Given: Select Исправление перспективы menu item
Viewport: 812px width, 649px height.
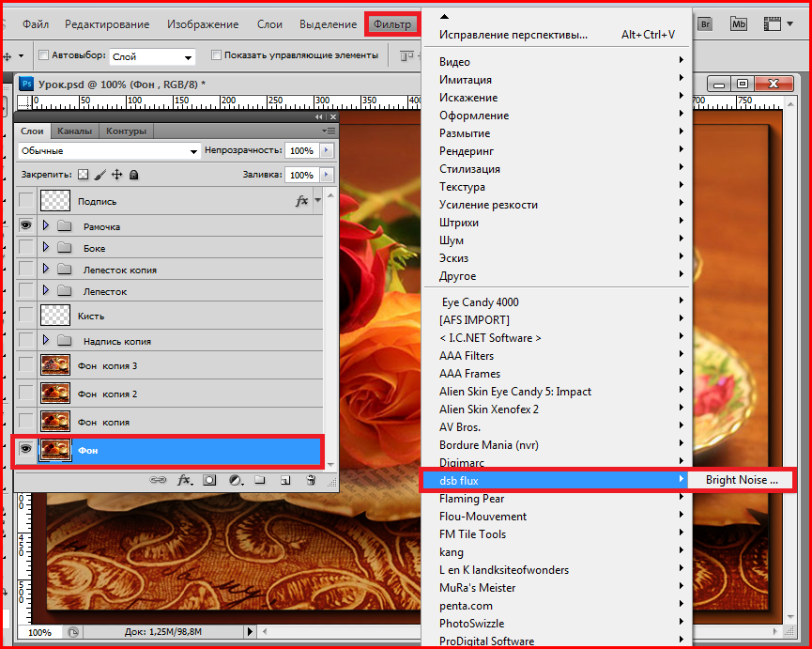Looking at the screenshot, I should [x=558, y=35].
